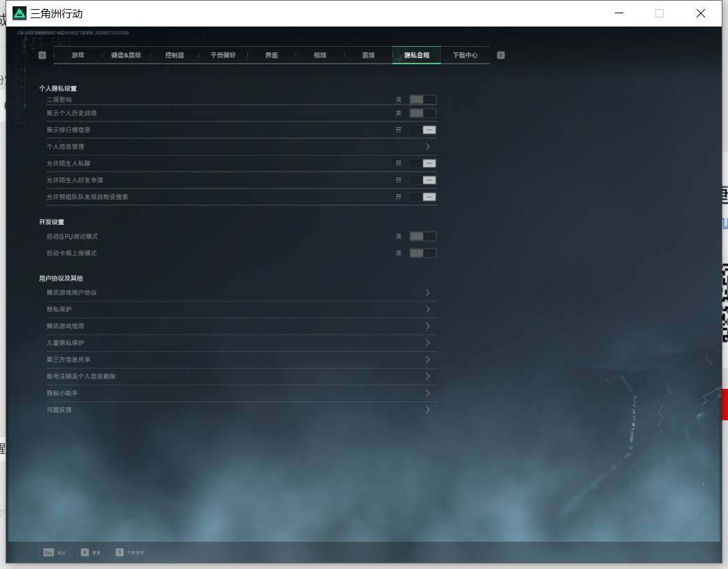Minimize the 三角洲行动 window
Viewport: 728px width, 569px height.
point(619,13)
